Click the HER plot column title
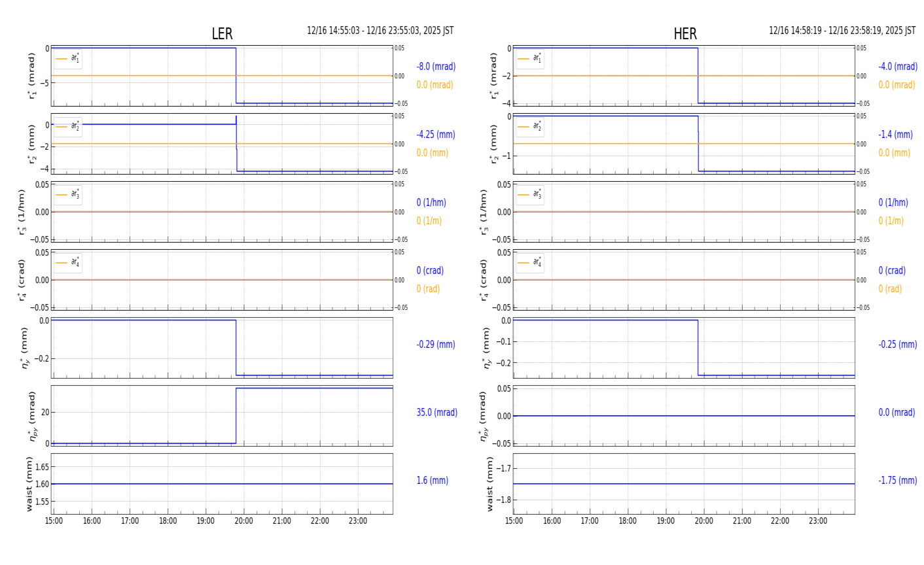Image resolution: width=924 pixels, height=565 pixels. (685, 34)
